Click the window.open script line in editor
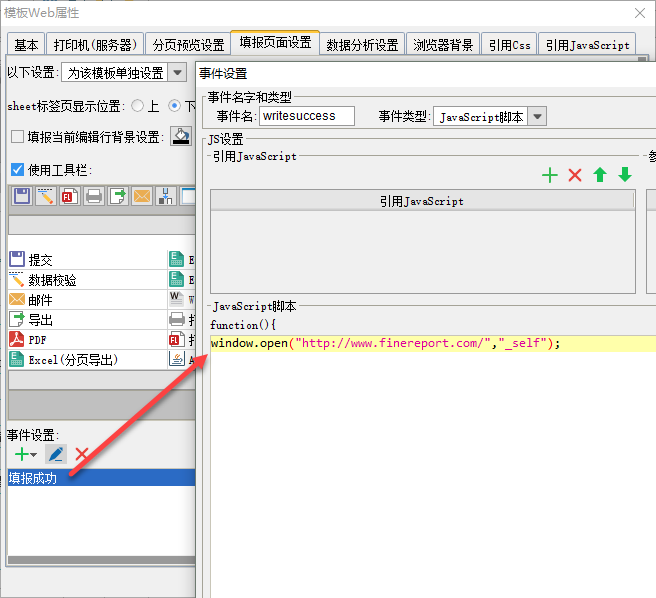Viewport: 656px width, 598px height. pyautogui.click(x=433, y=344)
